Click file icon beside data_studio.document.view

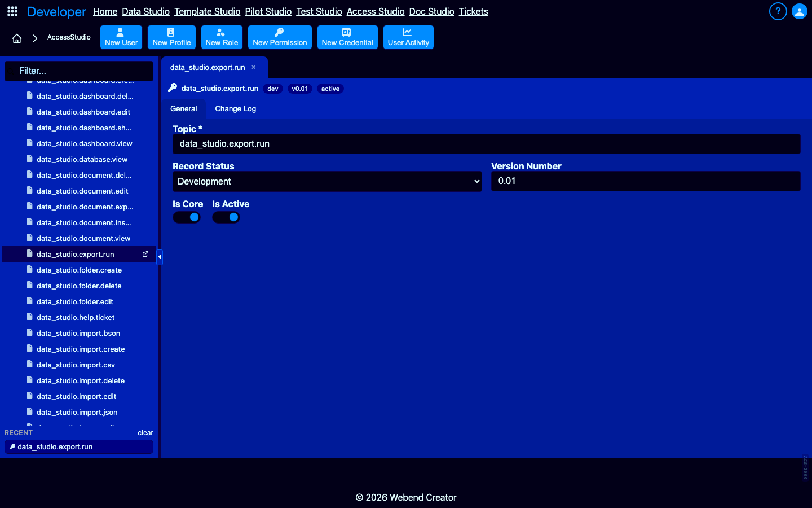pyautogui.click(x=30, y=238)
